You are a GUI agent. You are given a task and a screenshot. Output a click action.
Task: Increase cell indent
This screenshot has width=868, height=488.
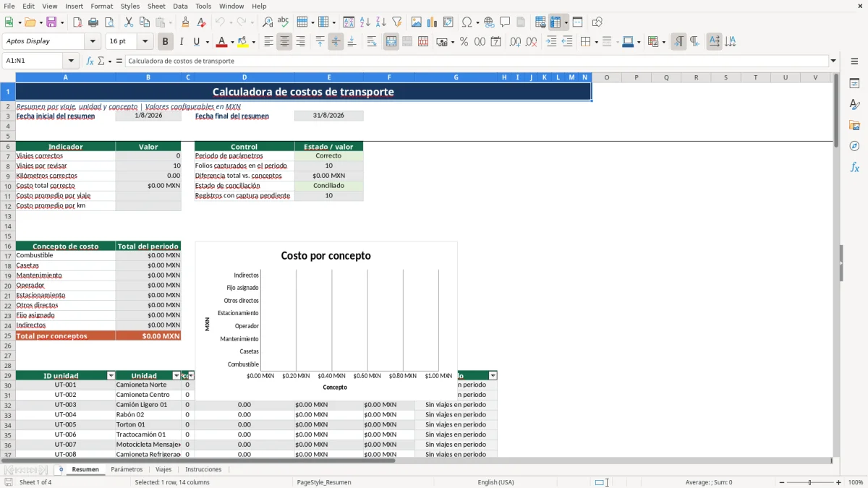pyautogui.click(x=551, y=42)
